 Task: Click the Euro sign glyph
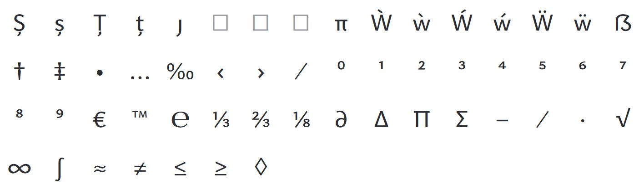pos(99,120)
